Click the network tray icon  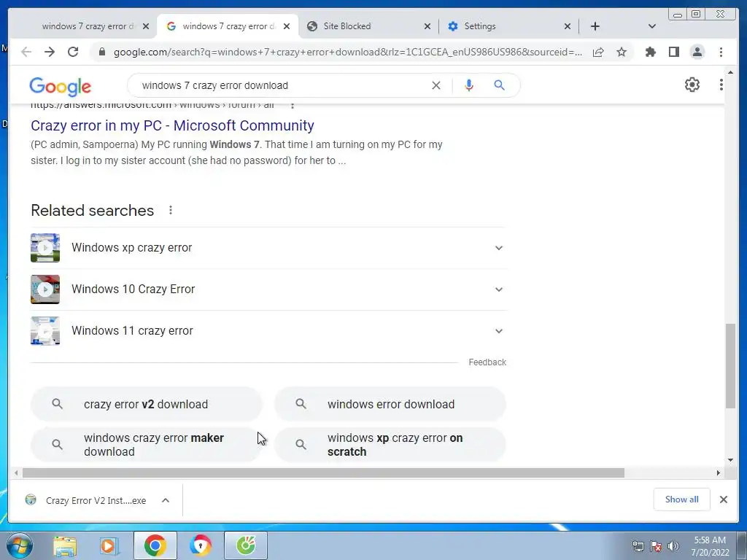tap(638, 546)
